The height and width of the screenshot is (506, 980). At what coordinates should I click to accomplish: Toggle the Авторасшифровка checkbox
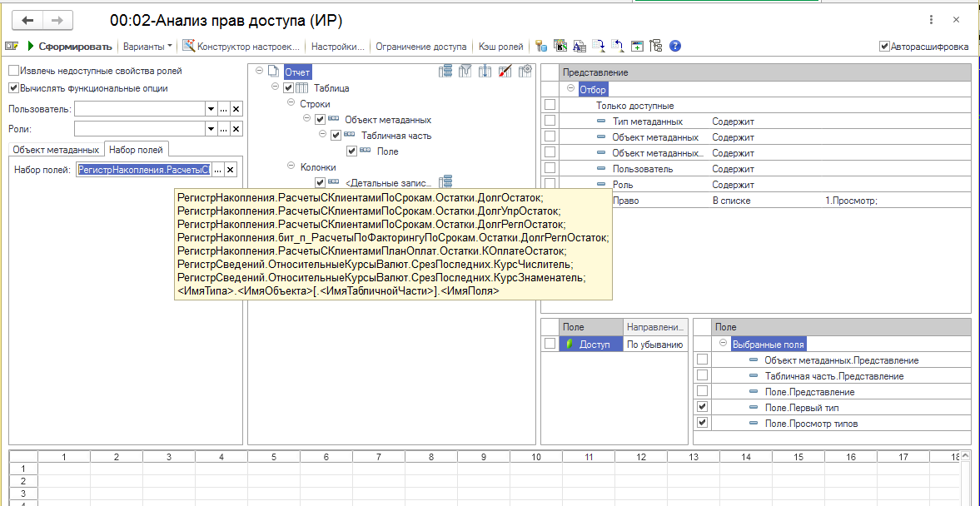[884, 47]
